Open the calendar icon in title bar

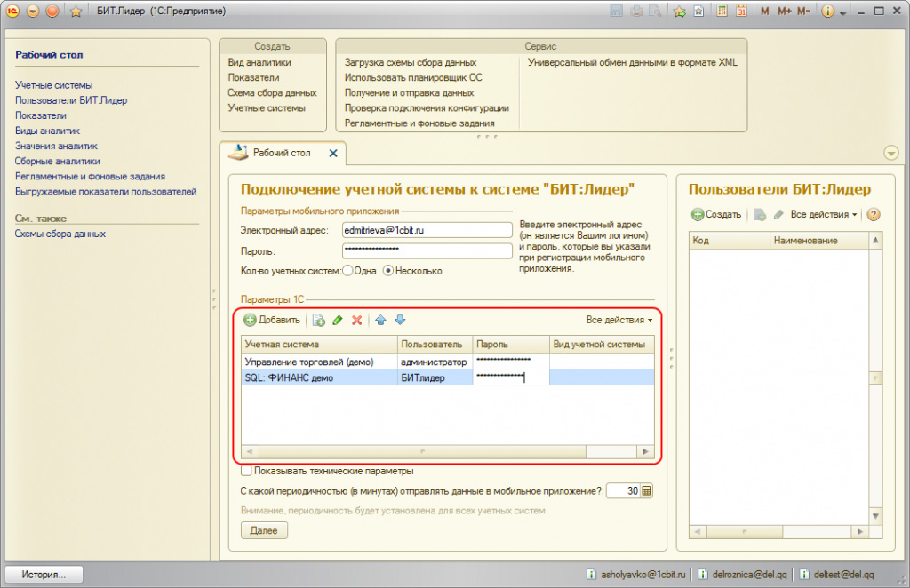click(x=741, y=12)
